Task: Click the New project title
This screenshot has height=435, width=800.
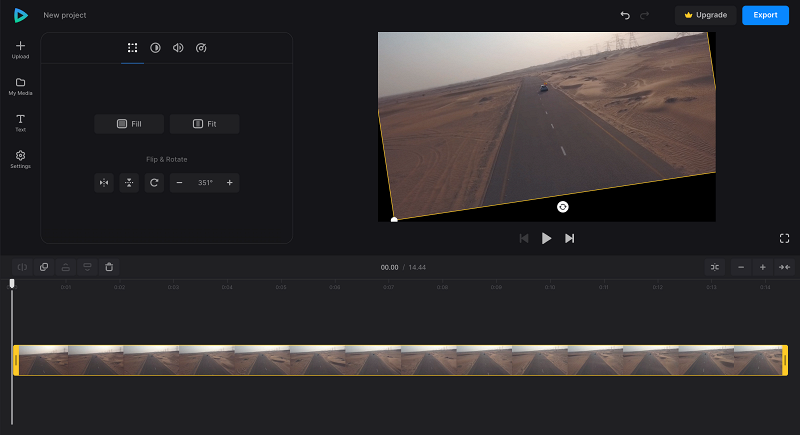Action: (65, 15)
